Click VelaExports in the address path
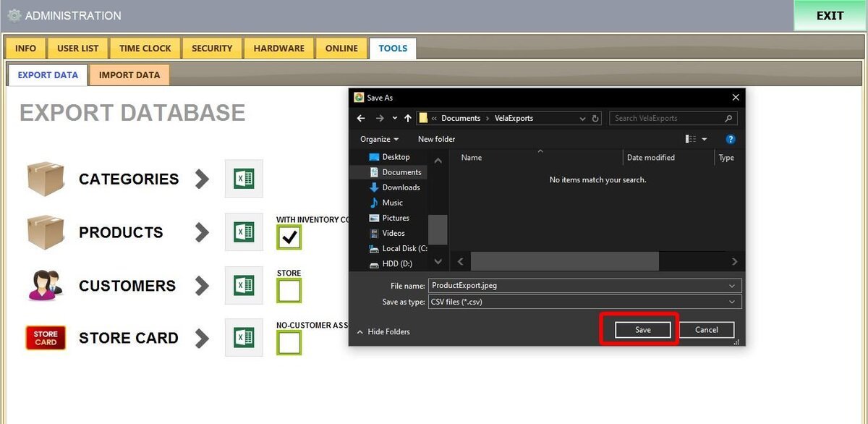This screenshot has width=868, height=424. [x=514, y=118]
